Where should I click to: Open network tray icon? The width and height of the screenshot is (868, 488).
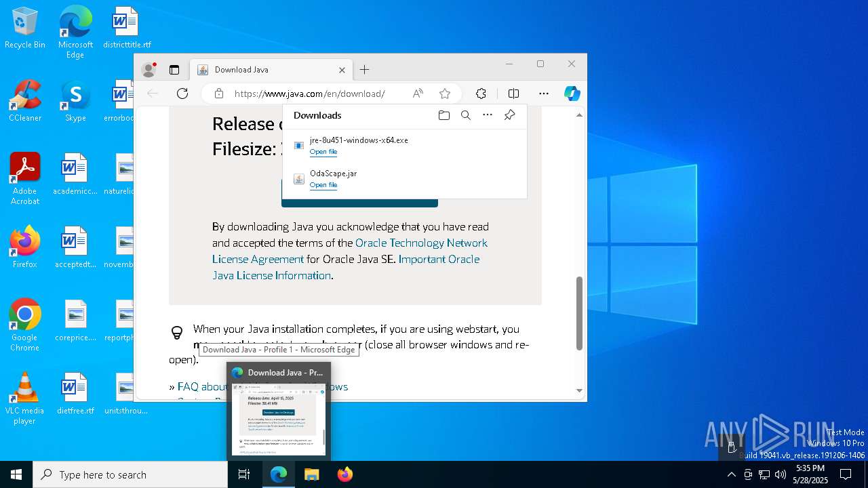(x=764, y=474)
